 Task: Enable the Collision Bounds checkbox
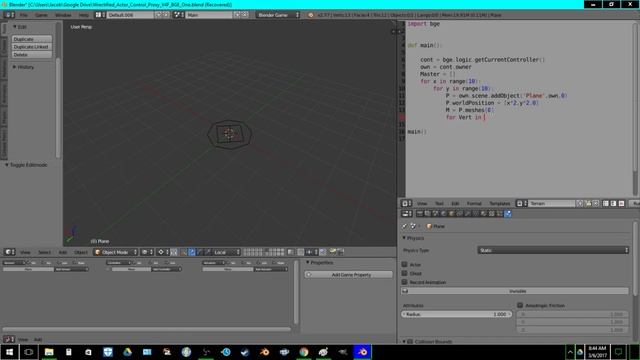[410, 342]
